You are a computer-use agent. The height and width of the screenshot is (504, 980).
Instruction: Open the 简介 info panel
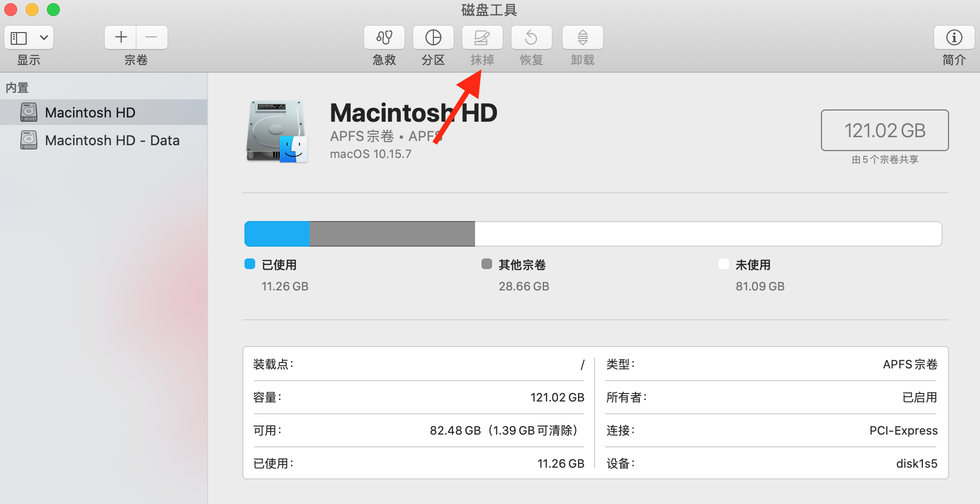click(954, 37)
